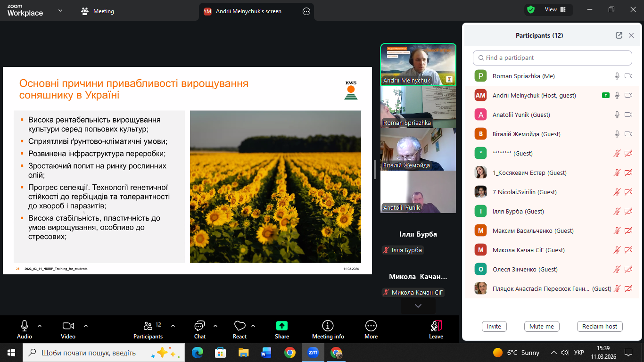Screen dimensions: 644x362
Task: Open the Zoom Workplace dropdown chevron
Action: click(60, 11)
